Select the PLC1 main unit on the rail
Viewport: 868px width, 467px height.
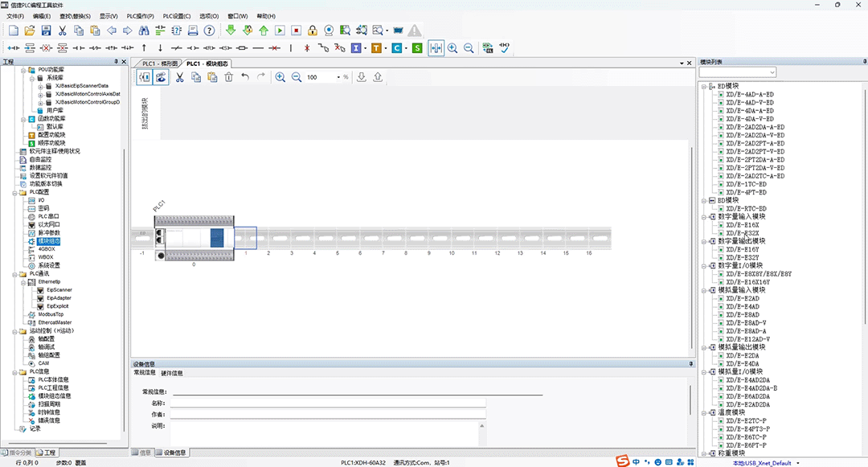[194, 238]
